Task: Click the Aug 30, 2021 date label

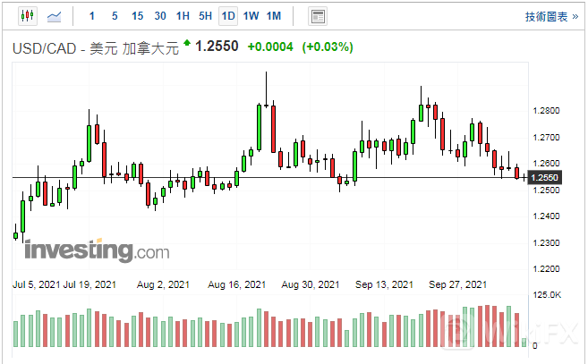Action: (311, 285)
